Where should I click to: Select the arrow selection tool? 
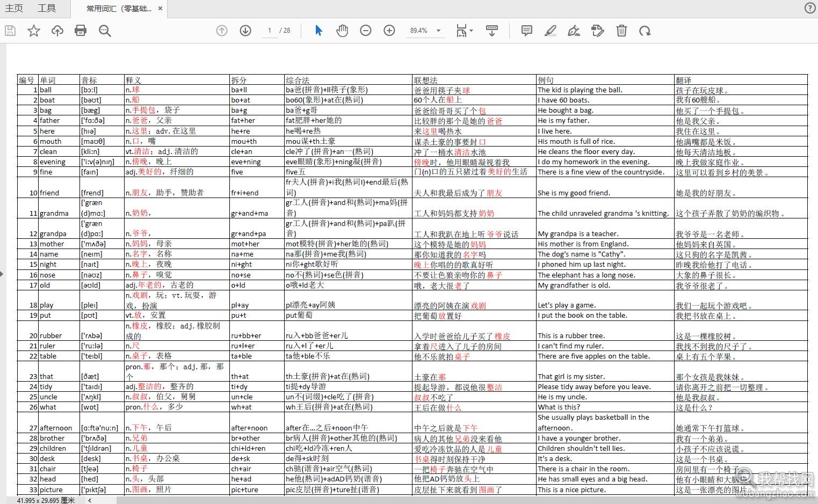pos(318,31)
